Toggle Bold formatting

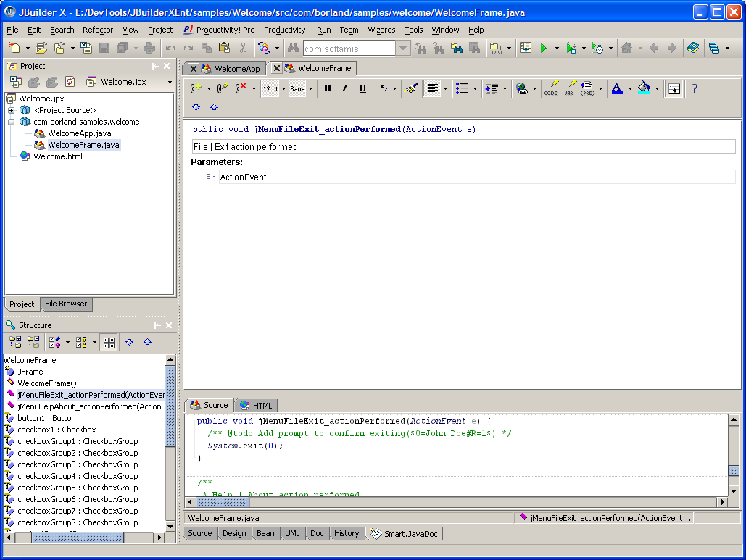tap(327, 88)
